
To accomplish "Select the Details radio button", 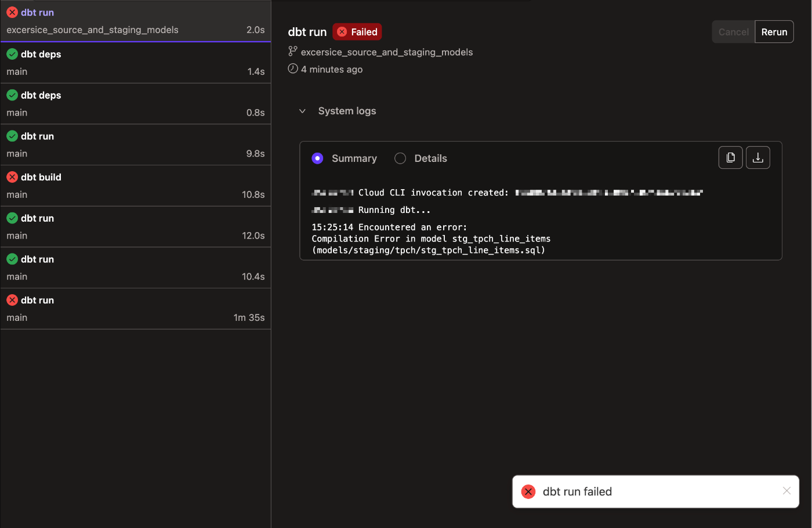I will pos(400,158).
